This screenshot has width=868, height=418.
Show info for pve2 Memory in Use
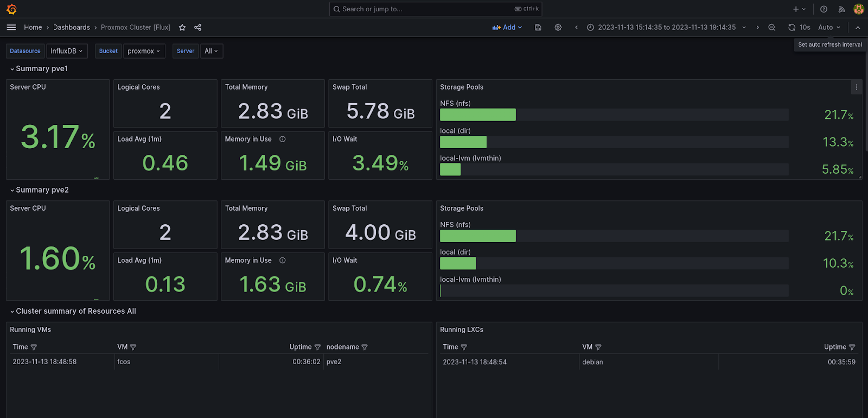[x=283, y=261]
